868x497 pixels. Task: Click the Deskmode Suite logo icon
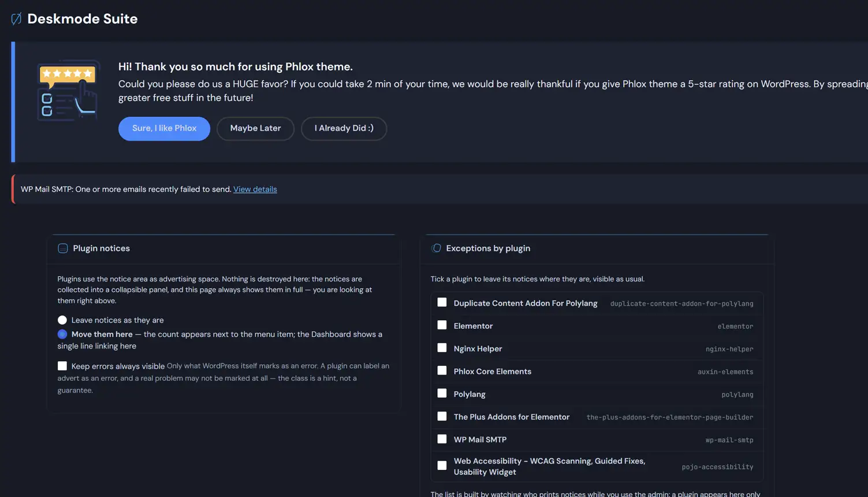pyautogui.click(x=16, y=18)
